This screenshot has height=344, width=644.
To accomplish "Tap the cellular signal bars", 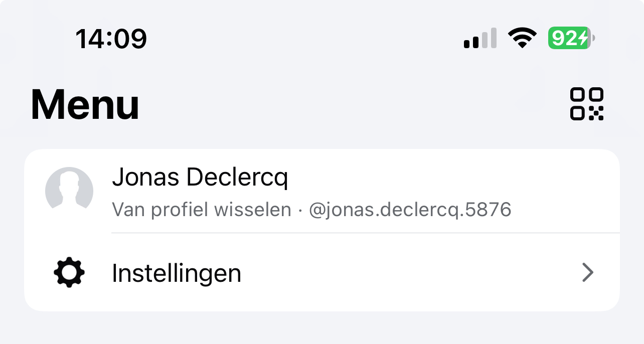I will click(480, 38).
